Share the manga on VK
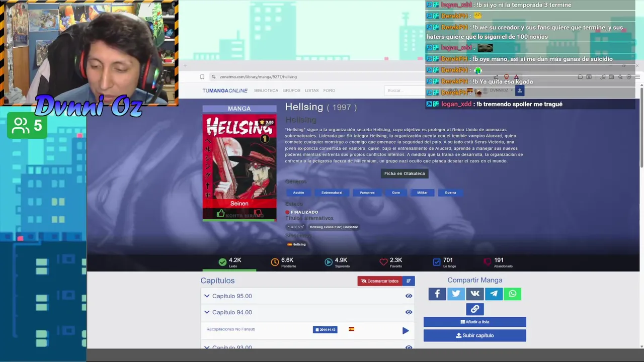Image resolution: width=644 pixels, height=362 pixels. [475, 294]
